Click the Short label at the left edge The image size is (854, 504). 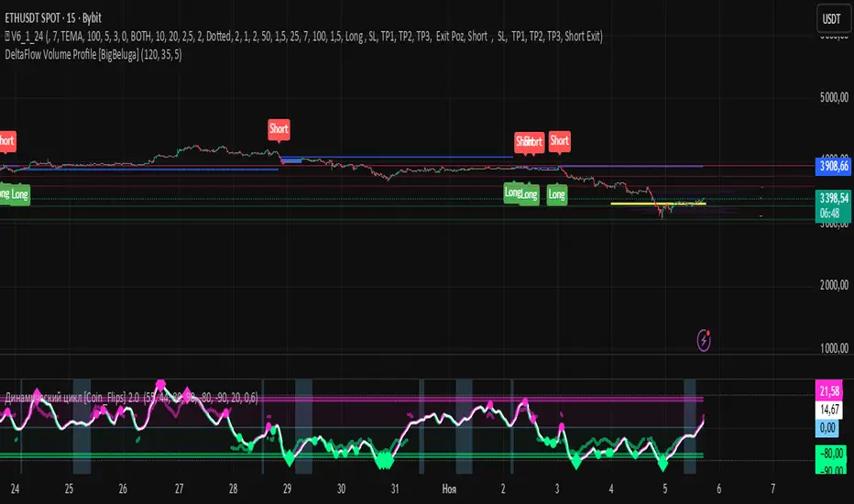(5, 141)
